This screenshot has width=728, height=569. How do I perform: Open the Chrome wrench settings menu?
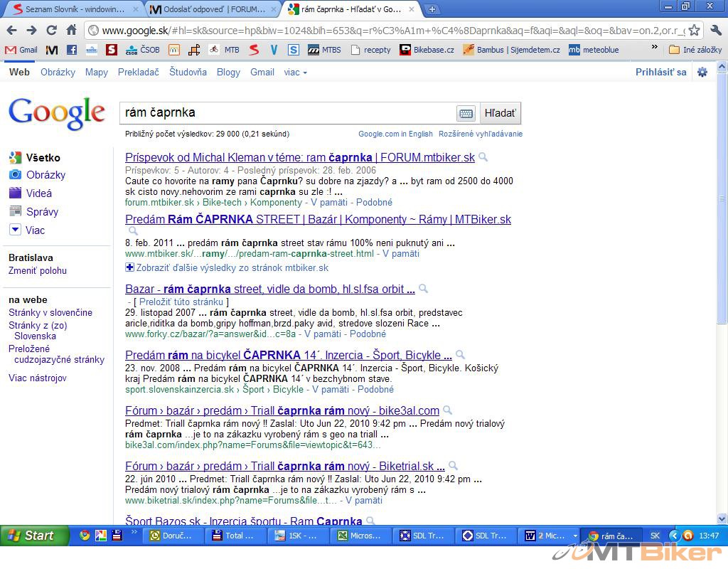[x=716, y=31]
